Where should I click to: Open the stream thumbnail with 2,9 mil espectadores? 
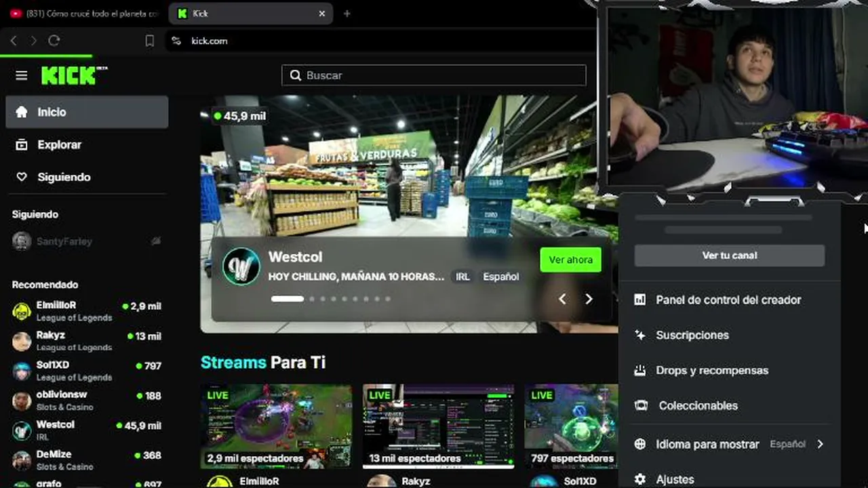tap(276, 426)
